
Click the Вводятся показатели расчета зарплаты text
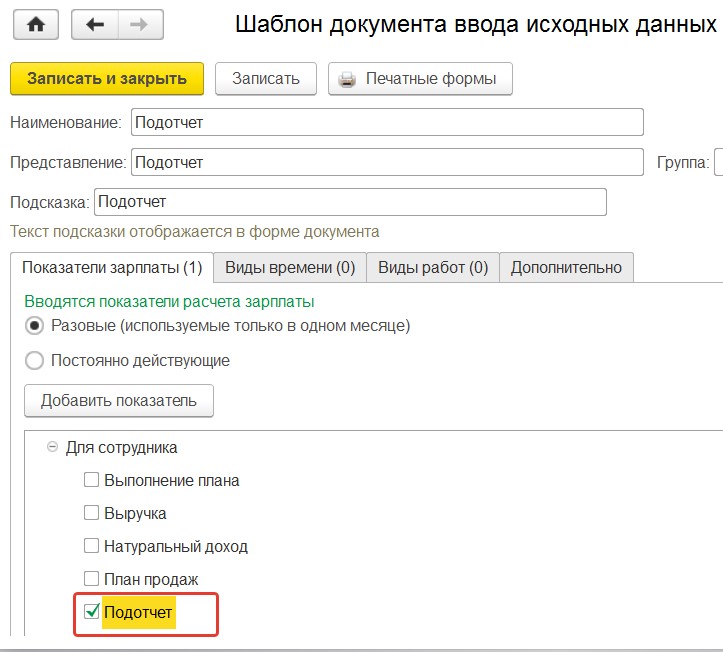point(169,302)
